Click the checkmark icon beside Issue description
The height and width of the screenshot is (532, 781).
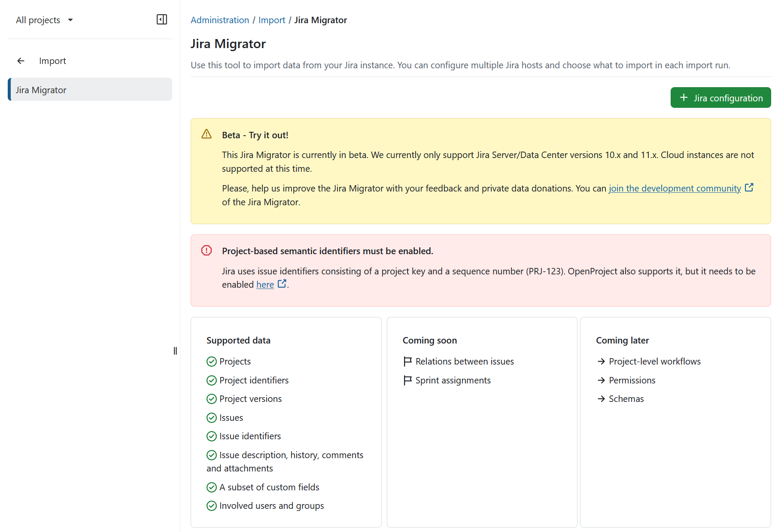click(x=212, y=455)
